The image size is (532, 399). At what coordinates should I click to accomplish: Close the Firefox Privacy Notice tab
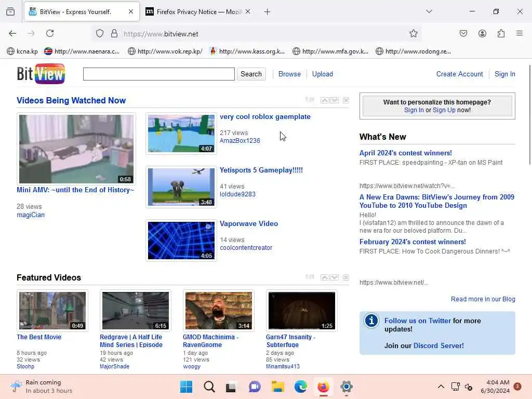tap(248, 12)
